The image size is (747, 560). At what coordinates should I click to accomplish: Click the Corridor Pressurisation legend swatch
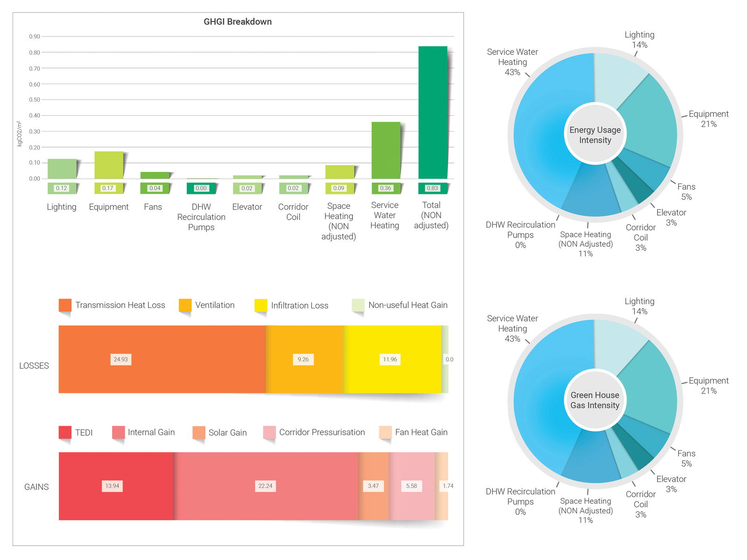click(269, 432)
